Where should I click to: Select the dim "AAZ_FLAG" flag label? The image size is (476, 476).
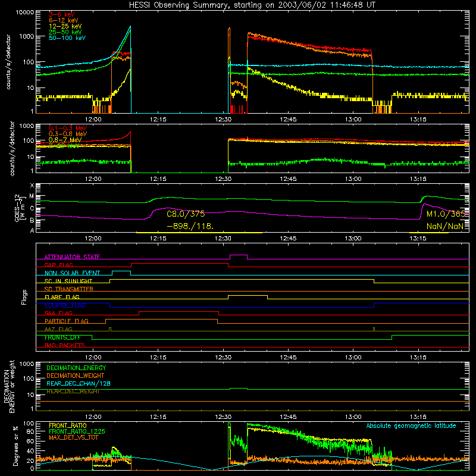point(58,329)
